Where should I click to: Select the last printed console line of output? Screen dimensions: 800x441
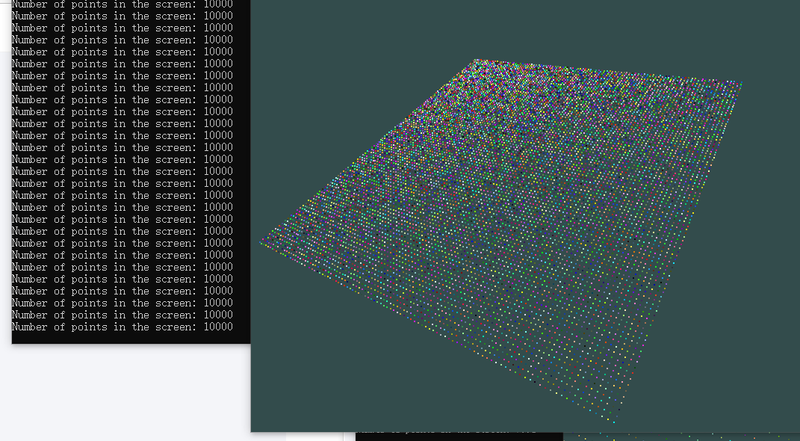(x=122, y=327)
